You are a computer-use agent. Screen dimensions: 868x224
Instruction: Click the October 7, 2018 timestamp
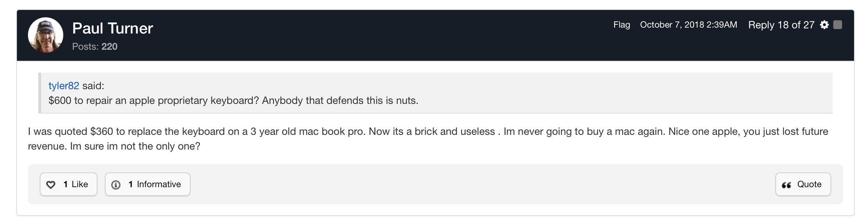(x=689, y=25)
